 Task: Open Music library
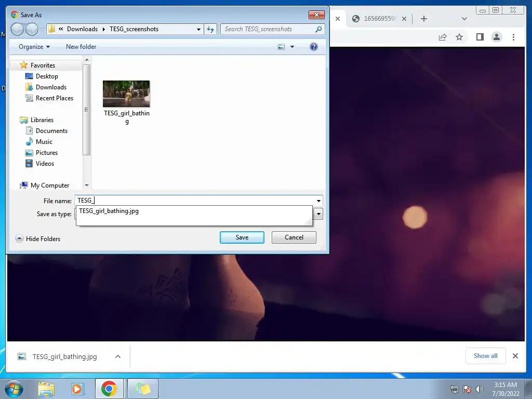click(x=44, y=142)
